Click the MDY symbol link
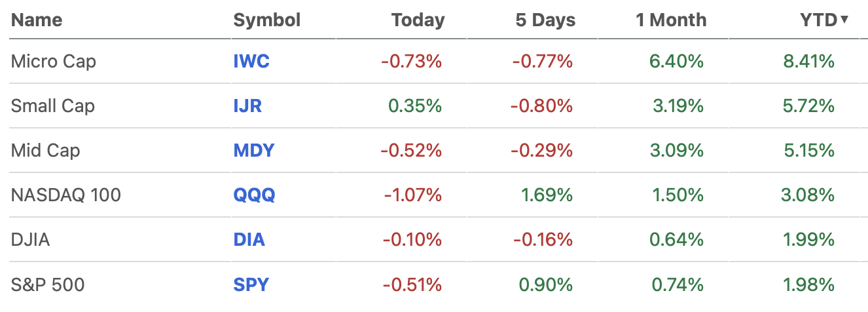 [x=254, y=151]
